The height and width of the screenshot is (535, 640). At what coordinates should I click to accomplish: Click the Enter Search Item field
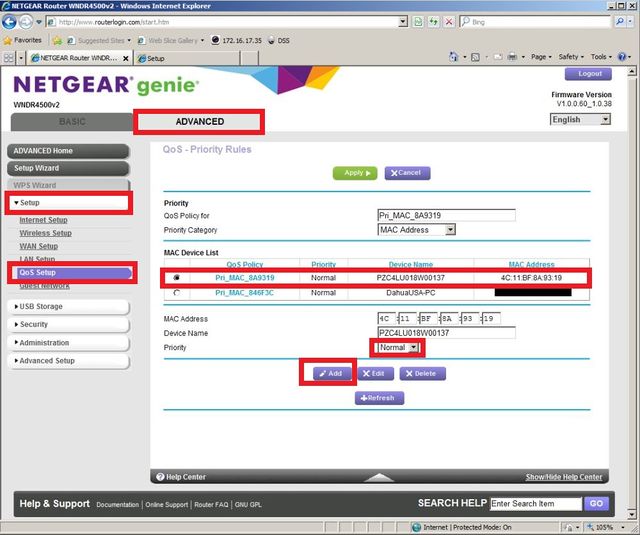(x=536, y=504)
